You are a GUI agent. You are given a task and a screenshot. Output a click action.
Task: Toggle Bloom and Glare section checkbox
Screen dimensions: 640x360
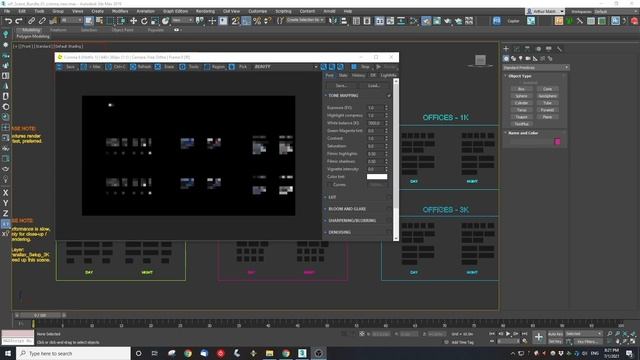tap(389, 209)
